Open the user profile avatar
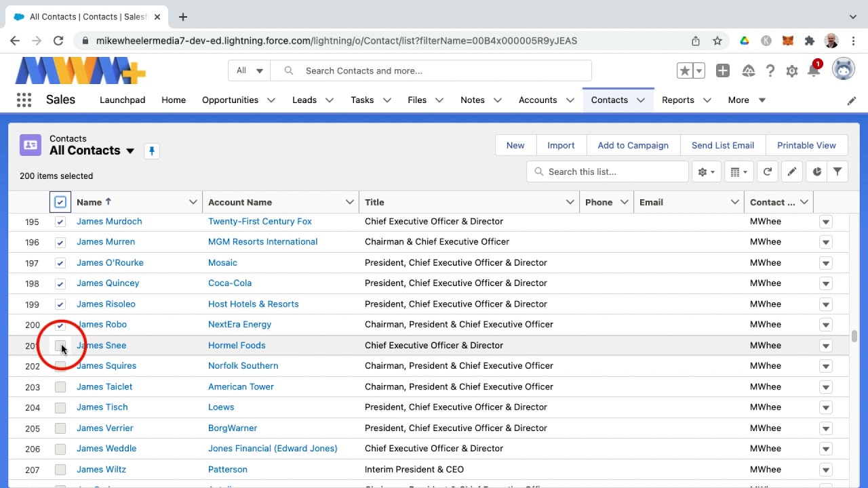868x488 pixels. tap(843, 70)
